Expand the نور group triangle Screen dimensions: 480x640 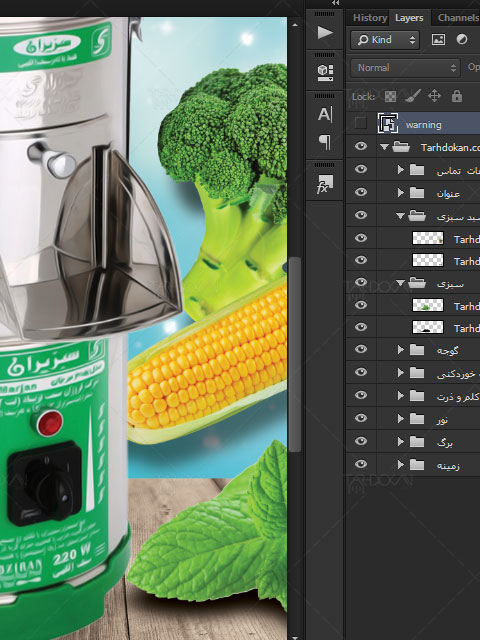tap(400, 418)
